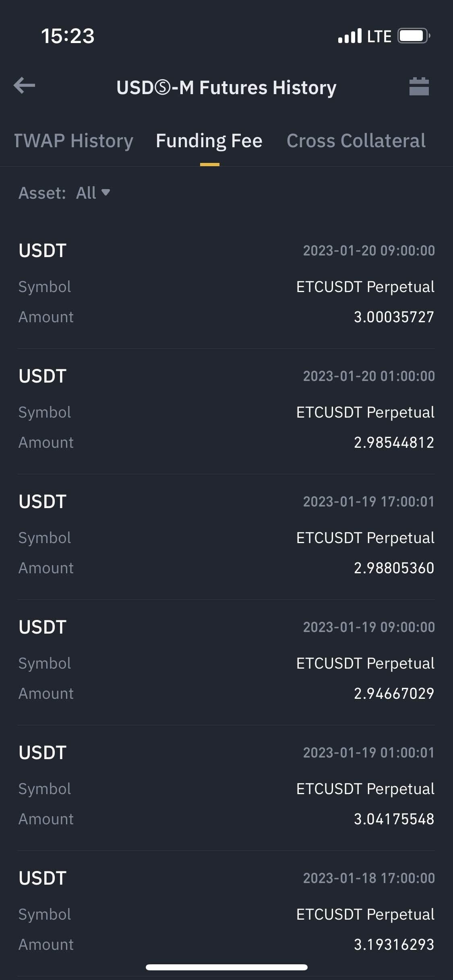This screenshot has height=980, width=453.
Task: Tap the back arrow icon
Action: click(24, 86)
